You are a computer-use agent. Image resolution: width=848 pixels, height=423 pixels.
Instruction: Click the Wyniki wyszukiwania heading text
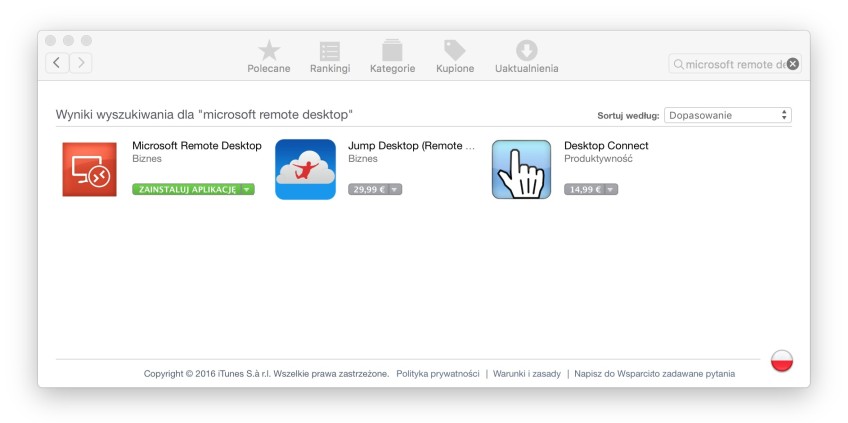coord(204,115)
